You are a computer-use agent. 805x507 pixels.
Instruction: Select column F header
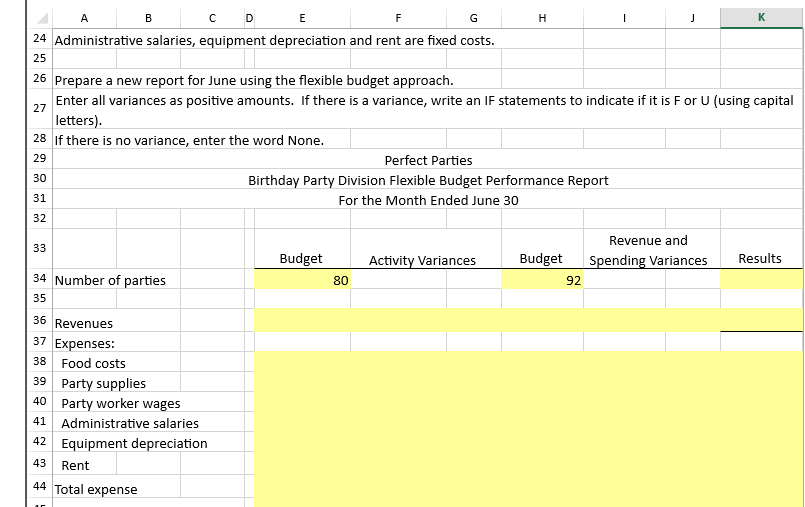(398, 18)
